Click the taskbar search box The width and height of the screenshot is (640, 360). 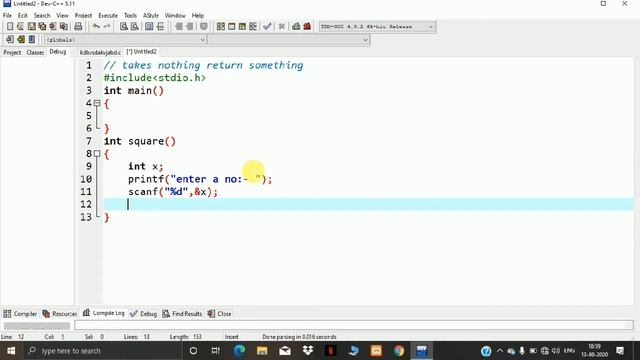click(x=102, y=351)
